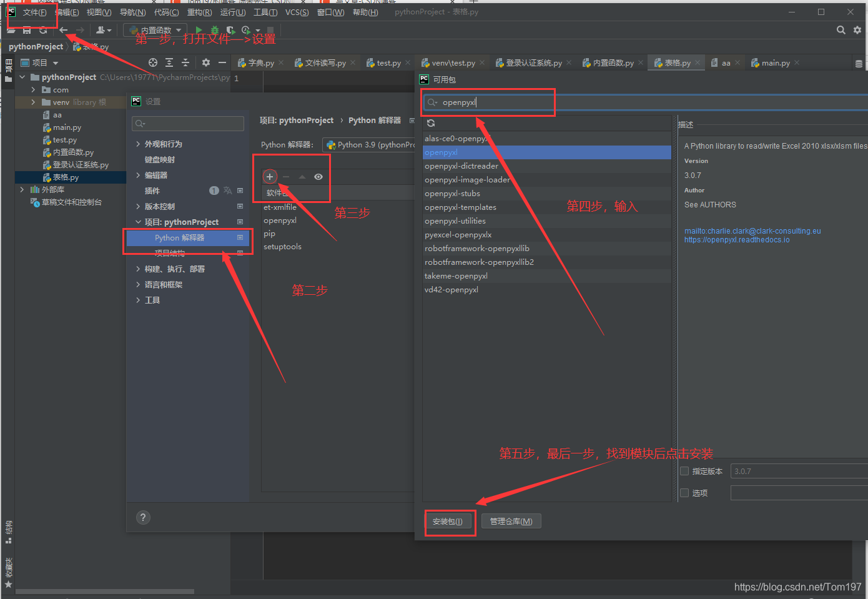
Task: Expand the com folder in project tree
Action: coord(33,90)
